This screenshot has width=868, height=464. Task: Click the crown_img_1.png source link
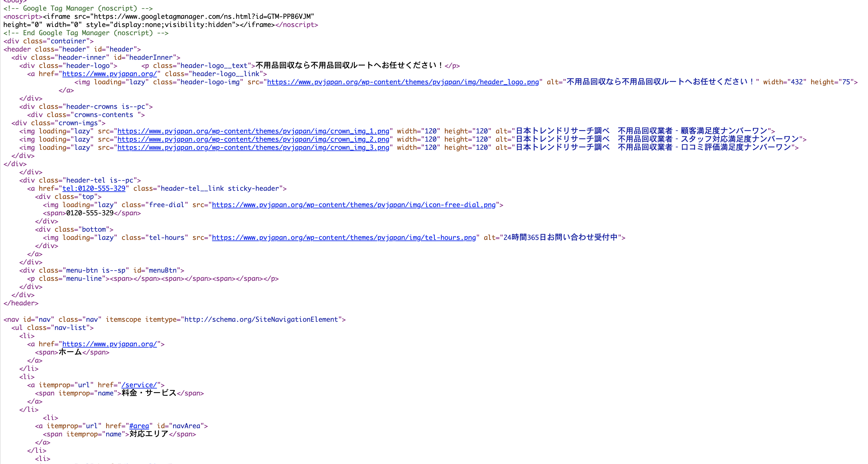coord(253,131)
